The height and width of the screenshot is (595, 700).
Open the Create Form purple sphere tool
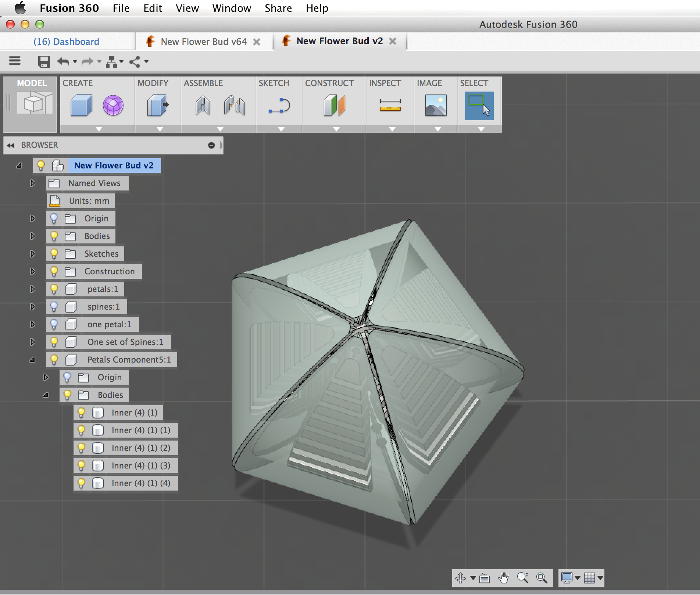click(113, 106)
